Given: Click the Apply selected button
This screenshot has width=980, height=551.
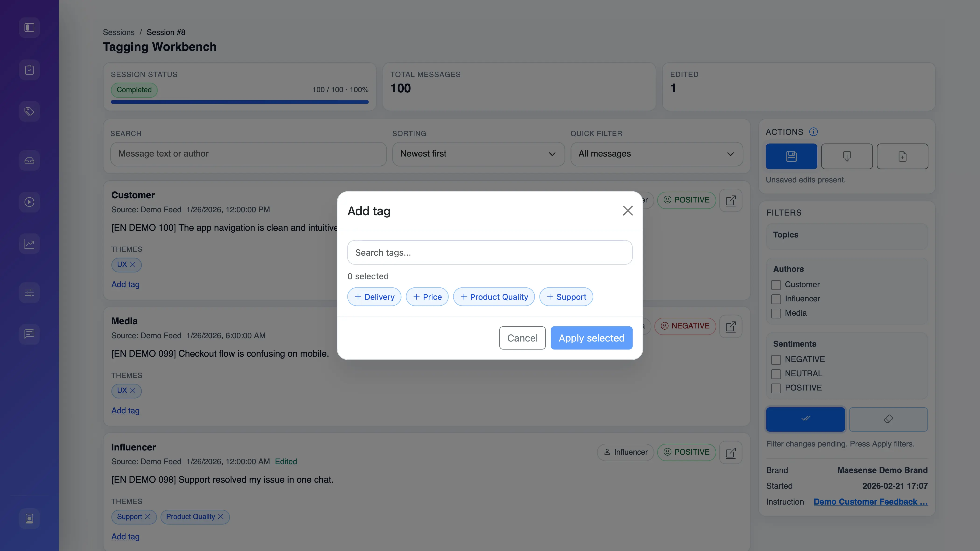Looking at the screenshot, I should tap(591, 338).
